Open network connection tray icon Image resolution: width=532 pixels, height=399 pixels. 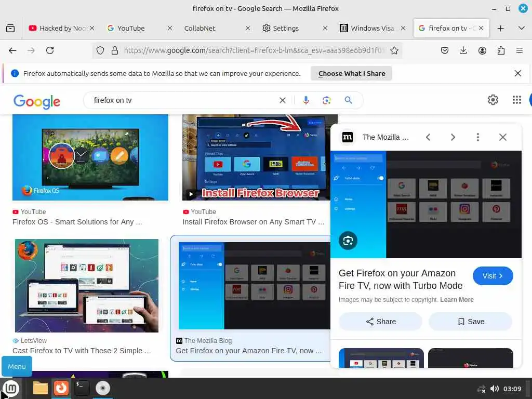tap(481, 389)
